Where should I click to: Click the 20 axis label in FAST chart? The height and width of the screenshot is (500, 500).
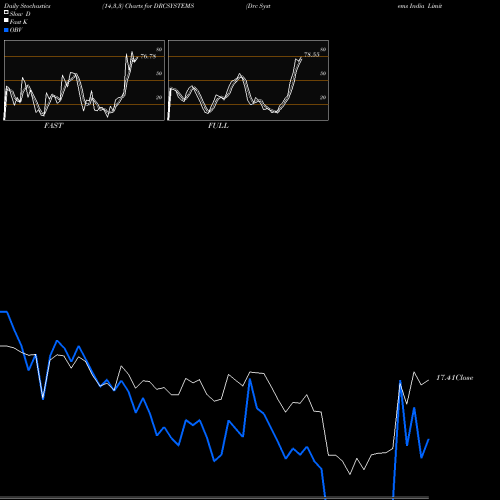159,97
